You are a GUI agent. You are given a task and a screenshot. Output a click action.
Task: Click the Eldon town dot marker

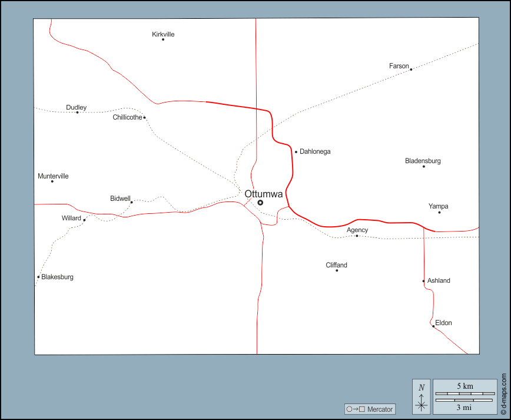pyautogui.click(x=433, y=326)
